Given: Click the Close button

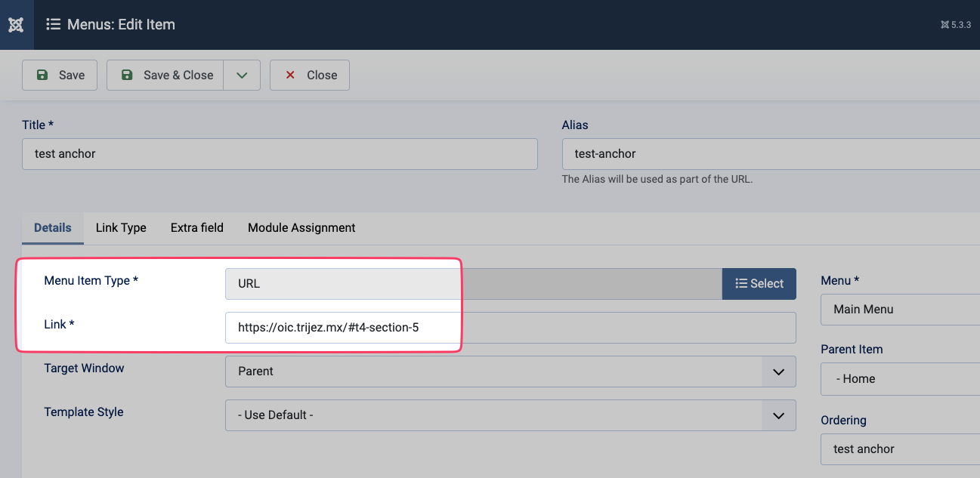Looking at the screenshot, I should pyautogui.click(x=310, y=76).
